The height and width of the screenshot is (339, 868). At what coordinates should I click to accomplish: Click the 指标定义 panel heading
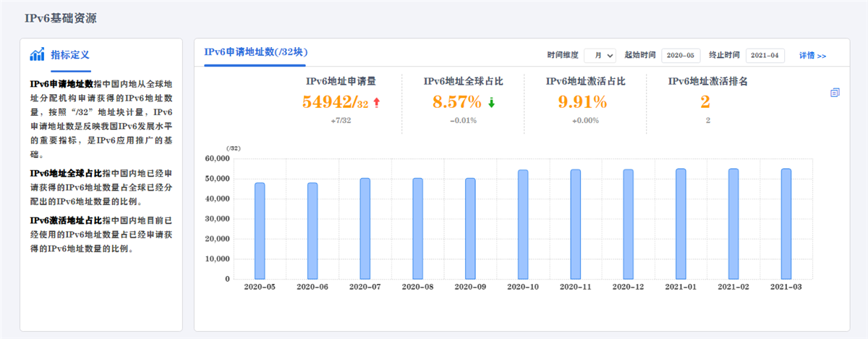pyautogui.click(x=70, y=55)
